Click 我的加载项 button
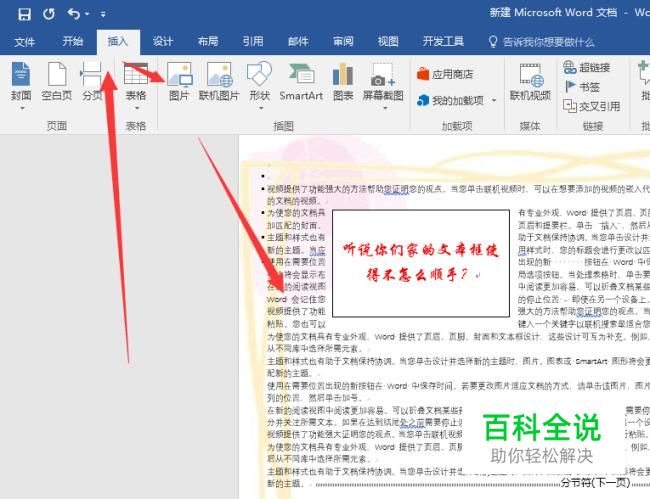 [x=450, y=100]
